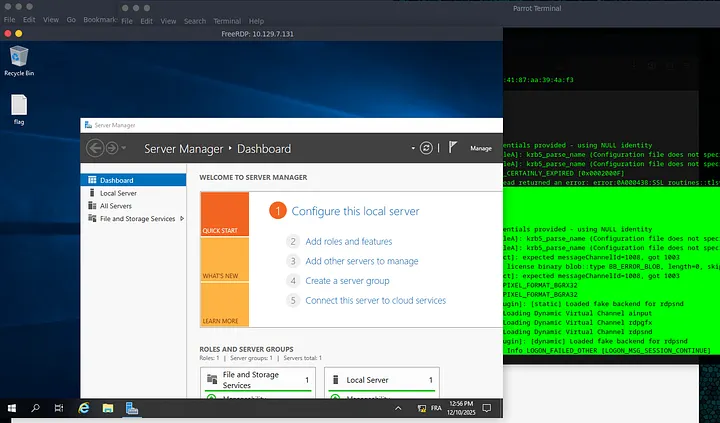This screenshot has height=423, width=720.
Task: Expand File and Storage Services arrow
Action: click(x=180, y=218)
